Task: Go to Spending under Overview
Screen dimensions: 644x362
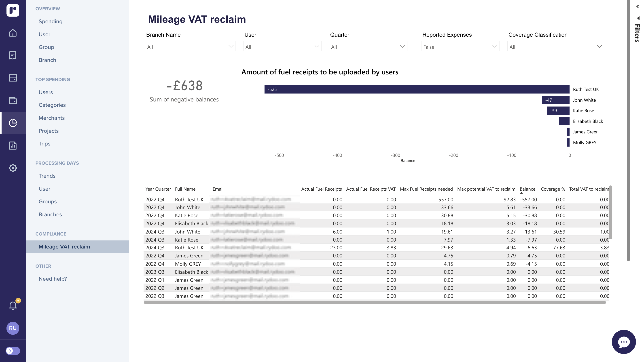Action: [51, 21]
